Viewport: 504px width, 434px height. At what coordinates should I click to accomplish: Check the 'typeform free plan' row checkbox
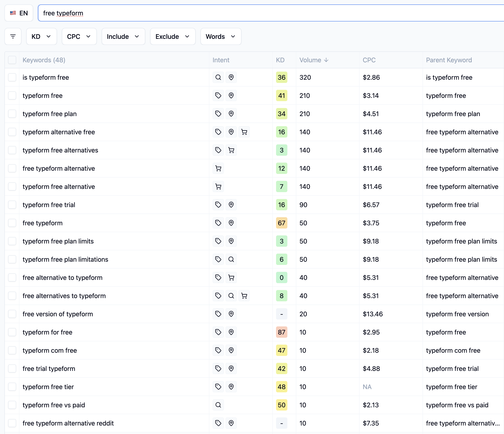click(12, 114)
